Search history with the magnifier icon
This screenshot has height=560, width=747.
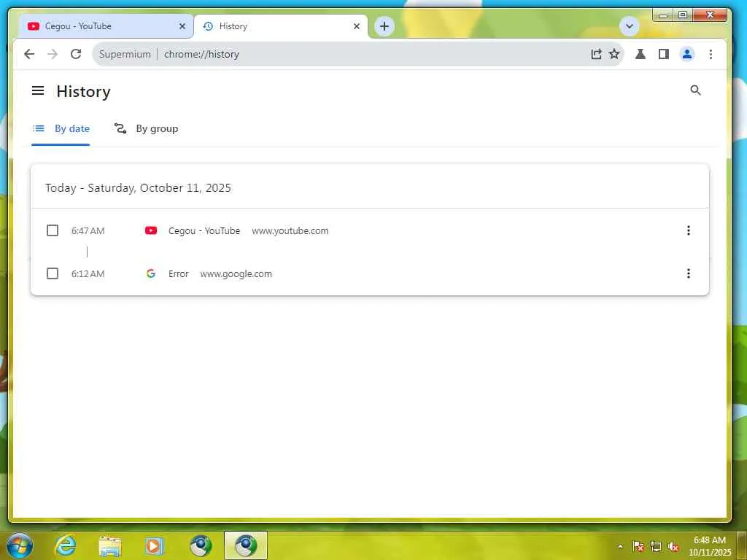[695, 90]
